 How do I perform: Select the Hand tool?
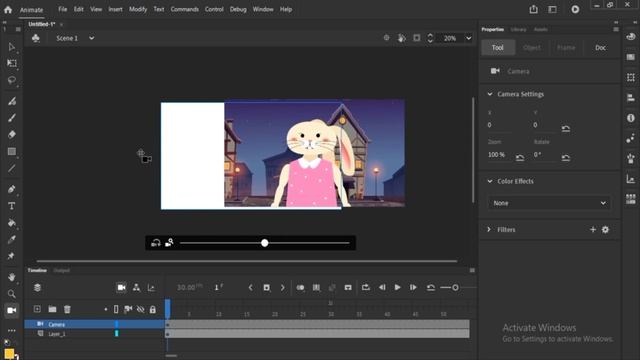pyautogui.click(x=11, y=277)
